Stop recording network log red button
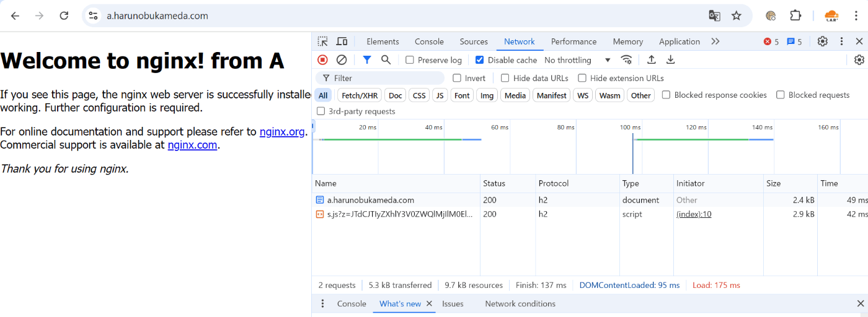The width and height of the screenshot is (868, 317). pos(322,60)
